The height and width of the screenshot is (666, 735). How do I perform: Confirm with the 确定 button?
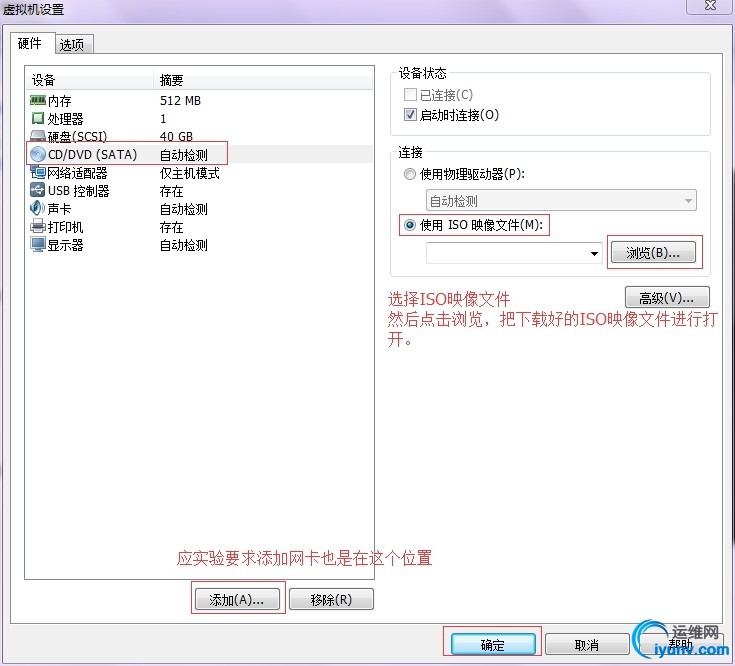pyautogui.click(x=493, y=644)
